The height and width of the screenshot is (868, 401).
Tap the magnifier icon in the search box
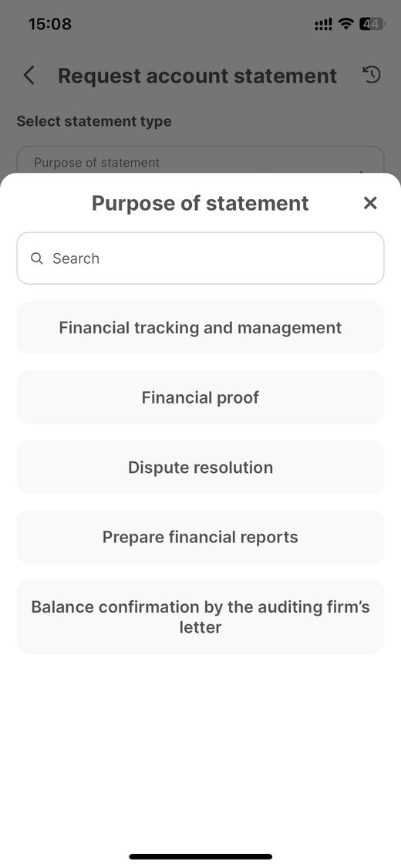(x=37, y=258)
